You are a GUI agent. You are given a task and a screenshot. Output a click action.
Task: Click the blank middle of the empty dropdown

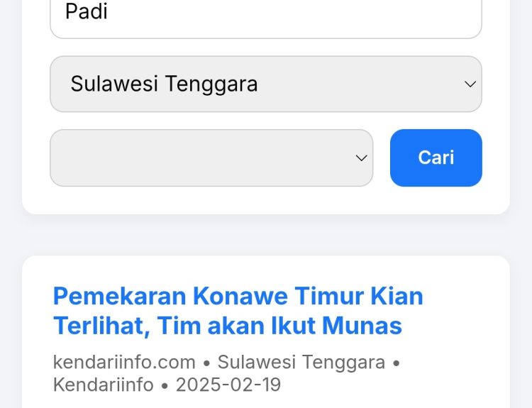point(199,158)
